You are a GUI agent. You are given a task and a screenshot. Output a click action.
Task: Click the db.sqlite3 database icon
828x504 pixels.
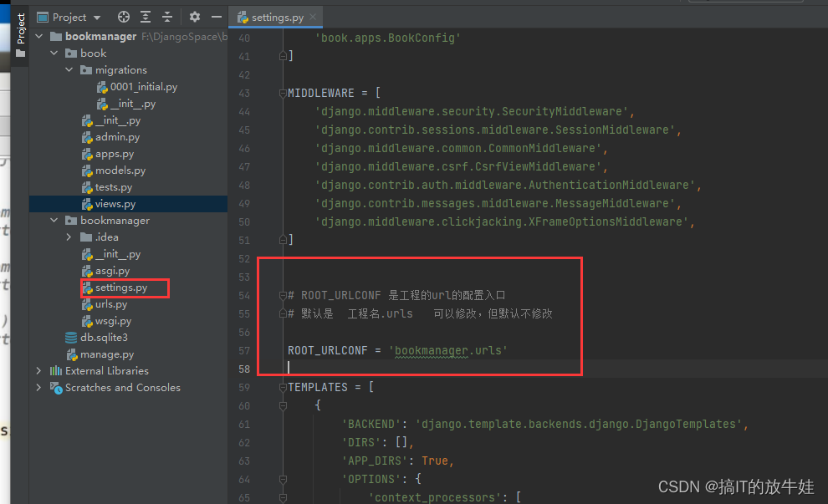pos(71,337)
